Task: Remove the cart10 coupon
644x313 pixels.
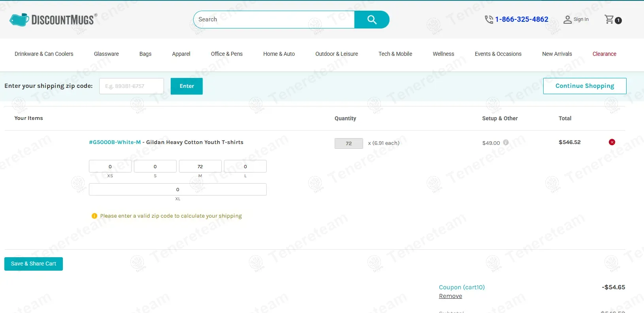Action: [x=450, y=296]
